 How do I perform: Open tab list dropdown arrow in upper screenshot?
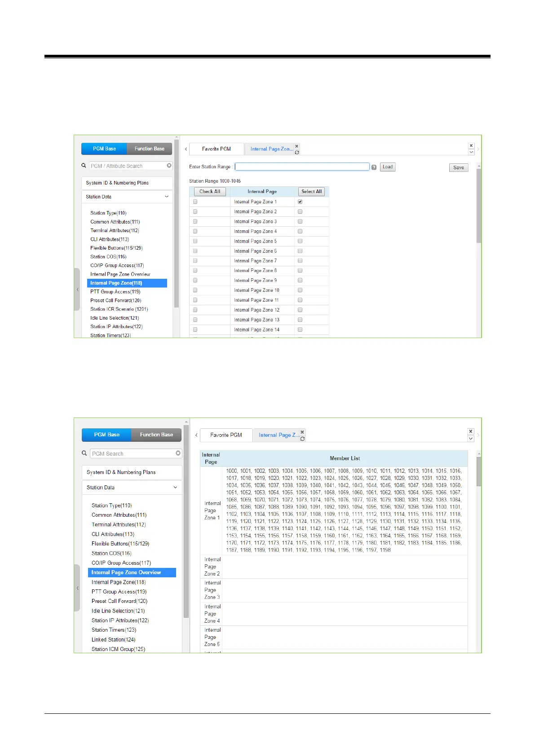pyautogui.click(x=471, y=152)
